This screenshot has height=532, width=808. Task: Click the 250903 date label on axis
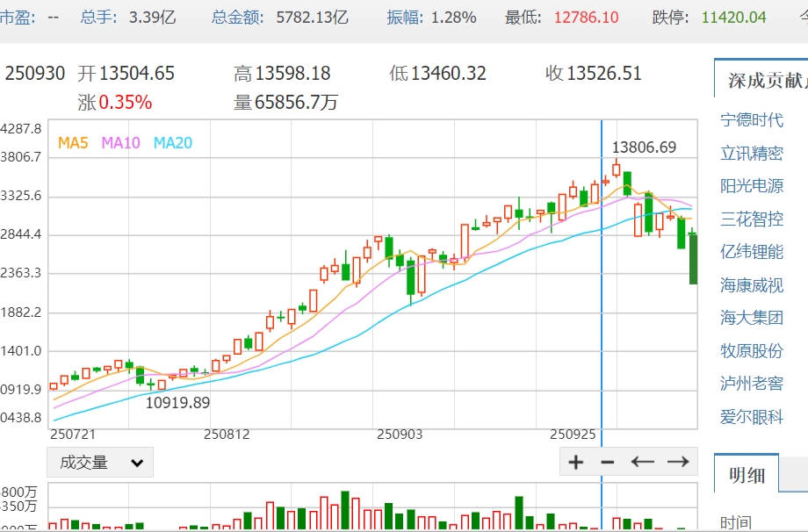coord(400,435)
